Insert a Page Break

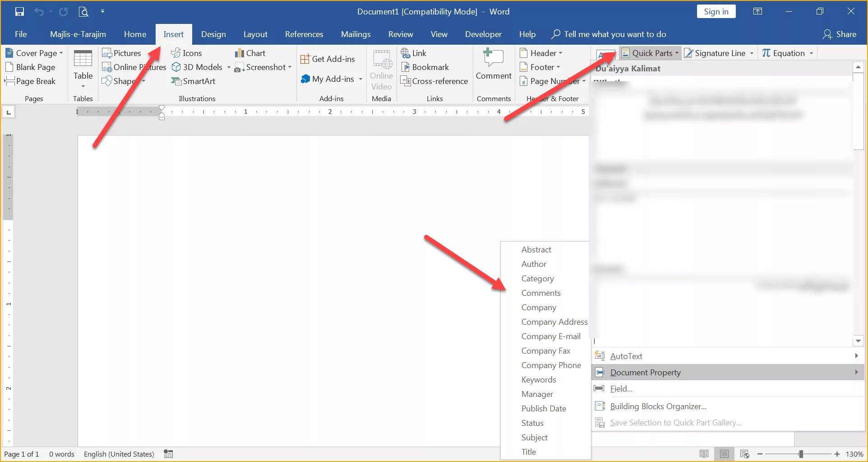point(30,81)
